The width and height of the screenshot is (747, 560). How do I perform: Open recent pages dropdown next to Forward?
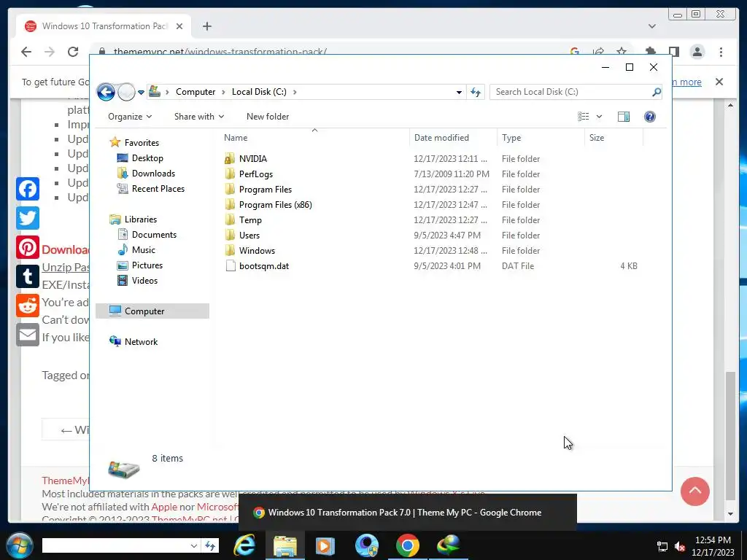(x=141, y=93)
